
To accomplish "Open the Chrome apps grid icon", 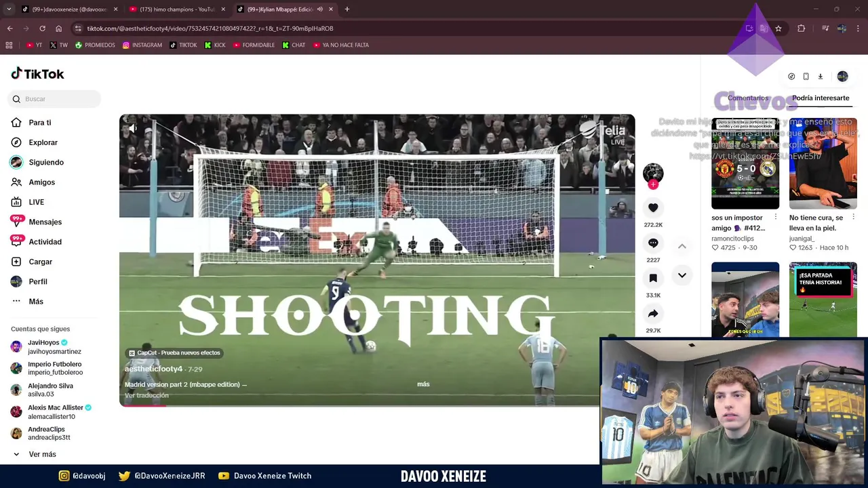I will click(9, 45).
